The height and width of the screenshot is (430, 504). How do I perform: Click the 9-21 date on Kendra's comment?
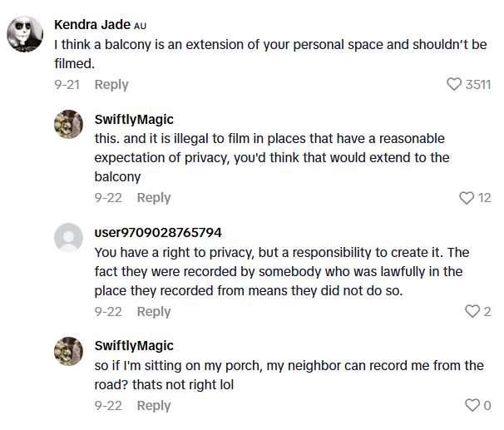[x=67, y=84]
